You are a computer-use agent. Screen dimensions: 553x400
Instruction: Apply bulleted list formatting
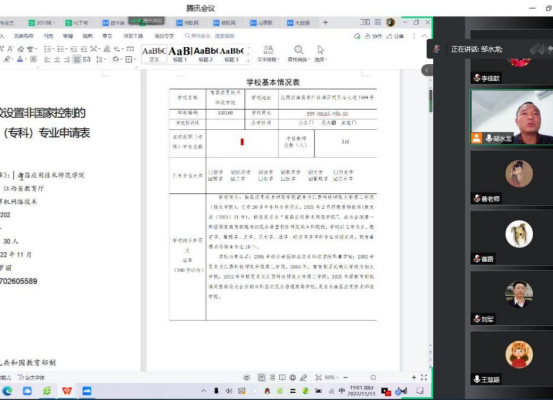coord(47,49)
